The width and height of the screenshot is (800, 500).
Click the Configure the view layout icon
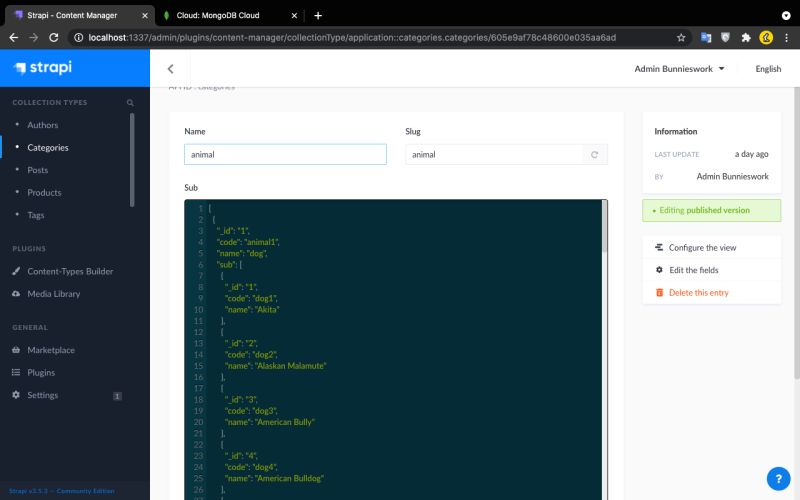(x=659, y=247)
